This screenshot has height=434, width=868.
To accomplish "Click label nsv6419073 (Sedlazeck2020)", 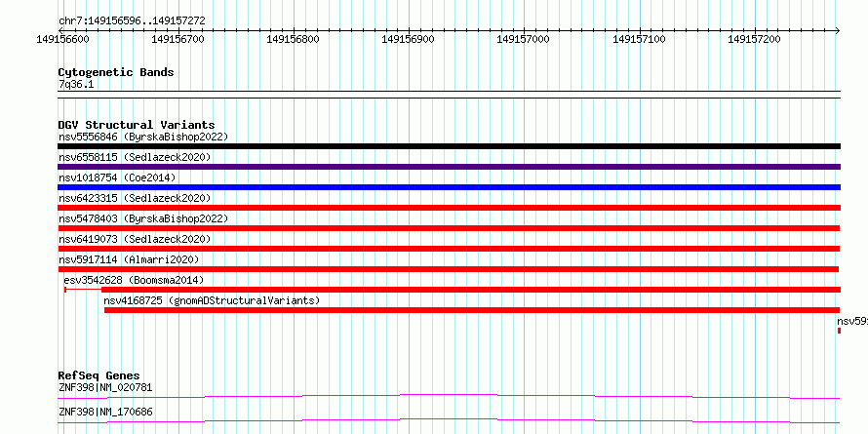I will (x=135, y=239).
